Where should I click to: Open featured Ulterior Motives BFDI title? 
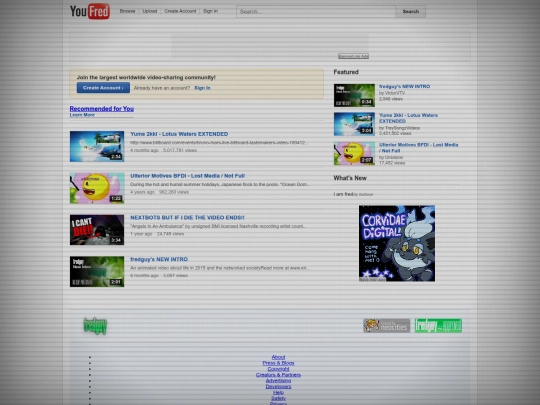(418, 148)
